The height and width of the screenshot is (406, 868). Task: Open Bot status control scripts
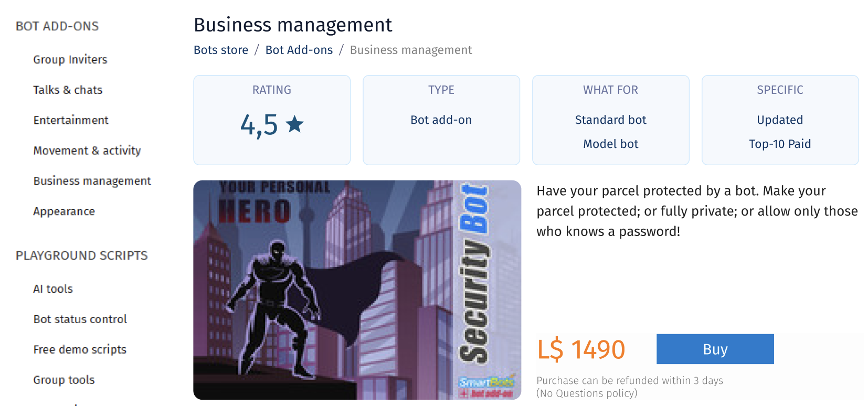pos(80,319)
